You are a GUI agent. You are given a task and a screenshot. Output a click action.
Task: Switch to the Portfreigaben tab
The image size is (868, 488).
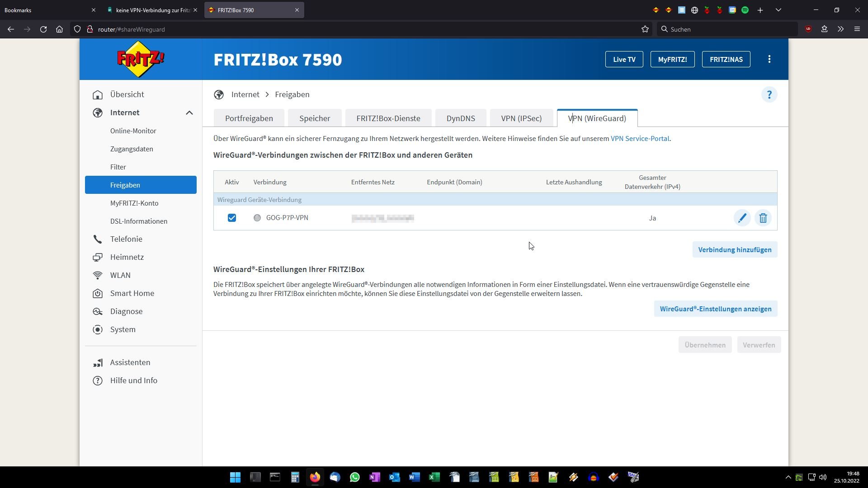click(249, 118)
